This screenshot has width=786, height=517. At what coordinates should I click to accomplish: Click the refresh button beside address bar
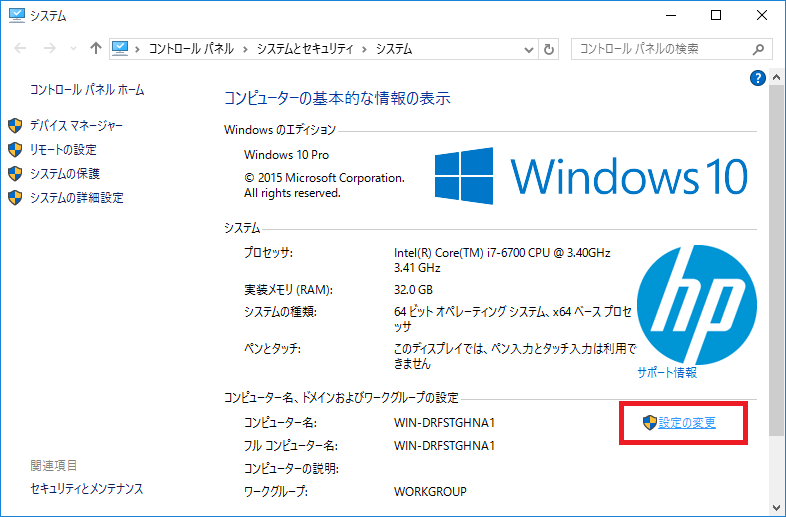pyautogui.click(x=549, y=49)
